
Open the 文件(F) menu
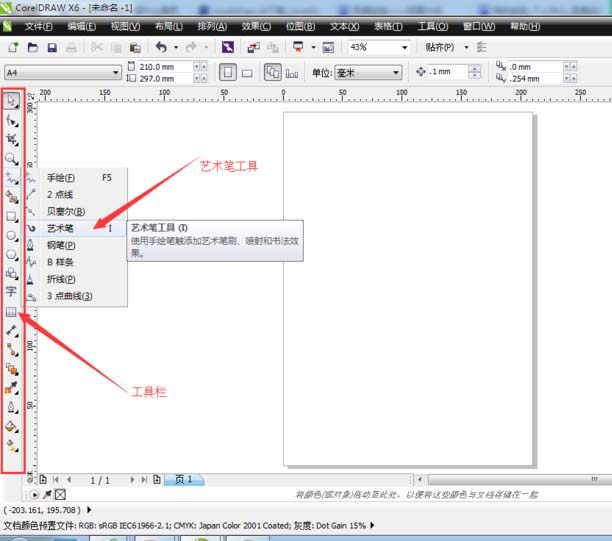pyautogui.click(x=39, y=27)
